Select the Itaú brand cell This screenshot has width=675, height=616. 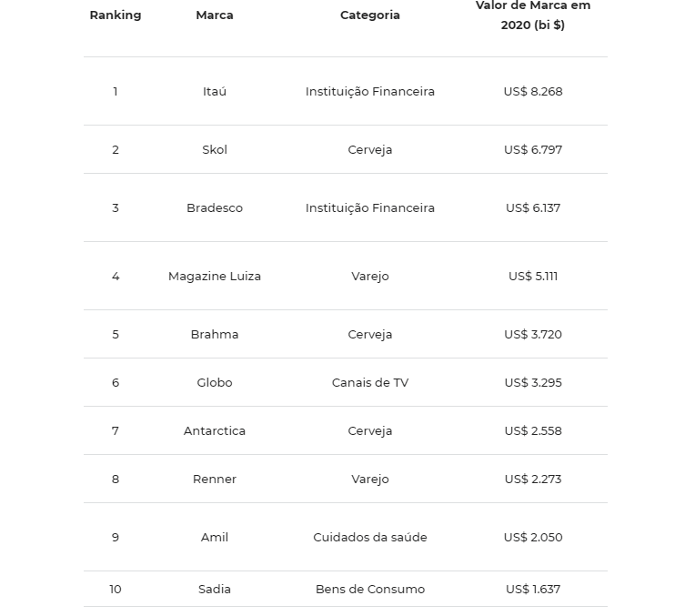point(215,91)
